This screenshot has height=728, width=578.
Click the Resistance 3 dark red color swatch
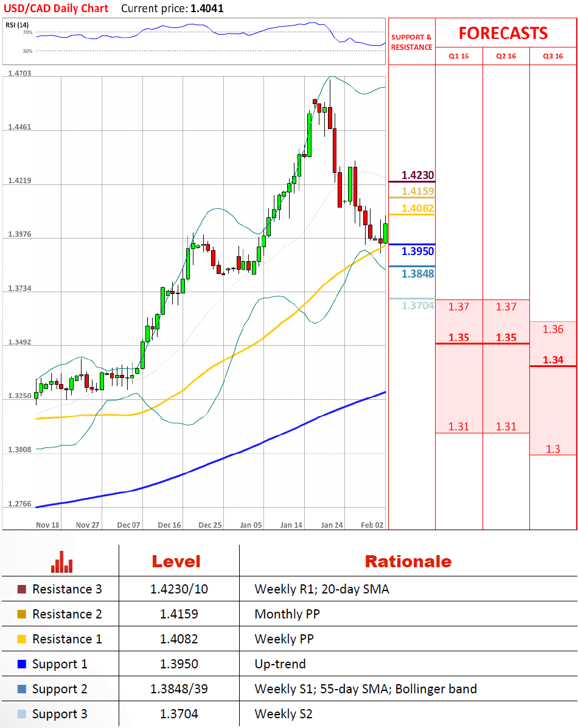pyautogui.click(x=22, y=589)
